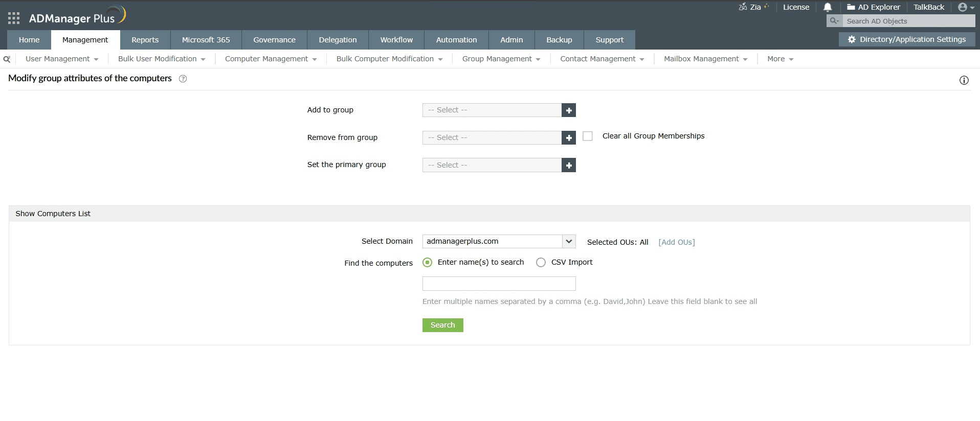Switch to the Workflow tab

pyautogui.click(x=396, y=40)
